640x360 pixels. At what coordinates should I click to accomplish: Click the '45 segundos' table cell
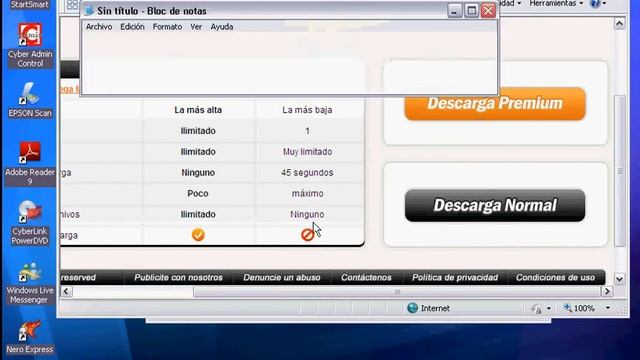pos(307,173)
